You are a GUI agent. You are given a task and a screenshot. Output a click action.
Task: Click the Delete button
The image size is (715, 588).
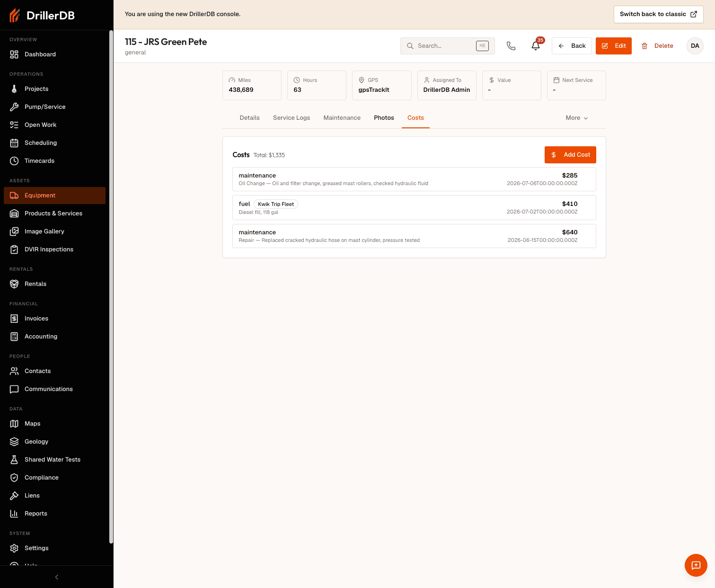(657, 46)
